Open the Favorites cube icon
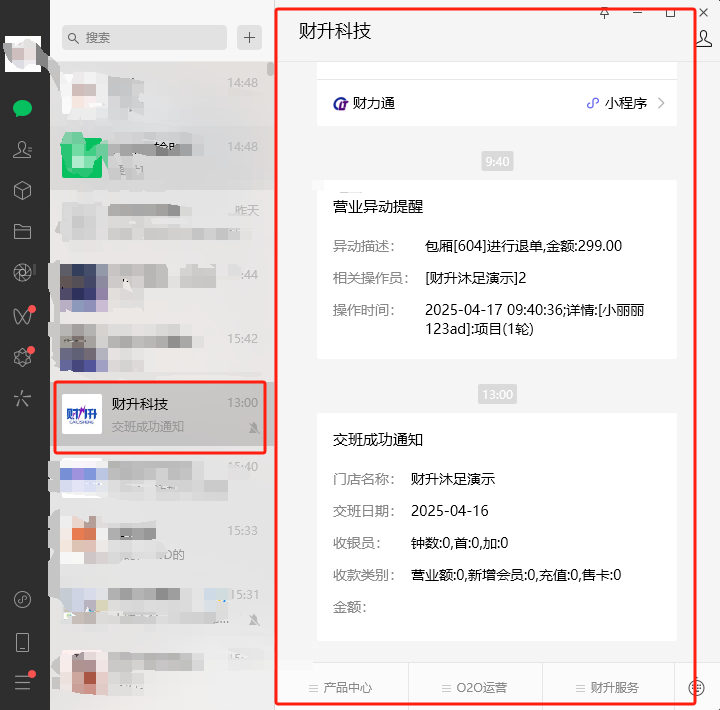 tap(22, 190)
